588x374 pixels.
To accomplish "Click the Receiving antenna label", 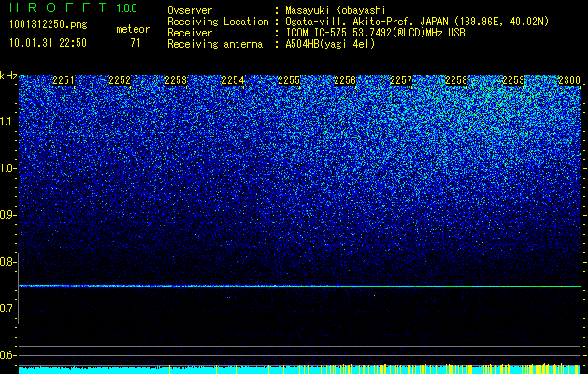I will coord(215,44).
